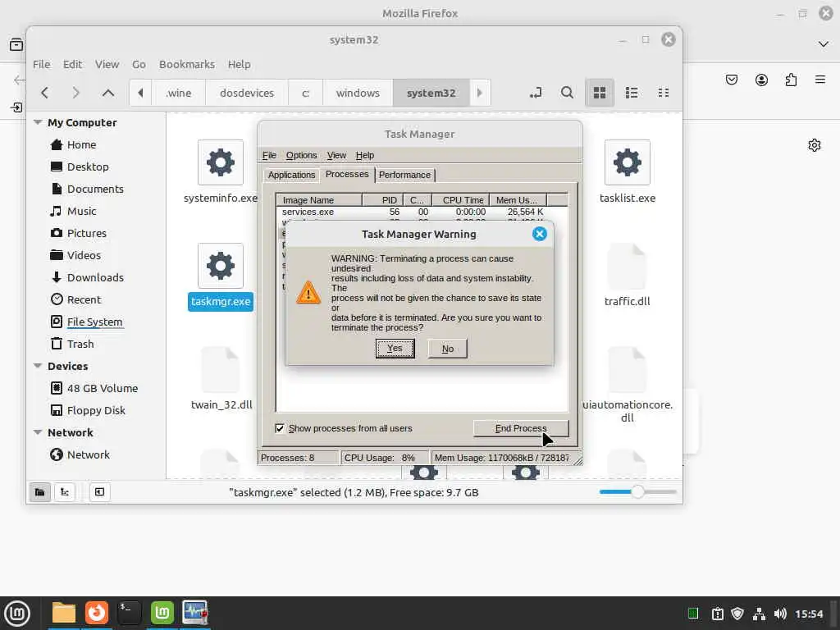840x630 pixels.
Task: Click the End Process button
Action: [x=521, y=428]
